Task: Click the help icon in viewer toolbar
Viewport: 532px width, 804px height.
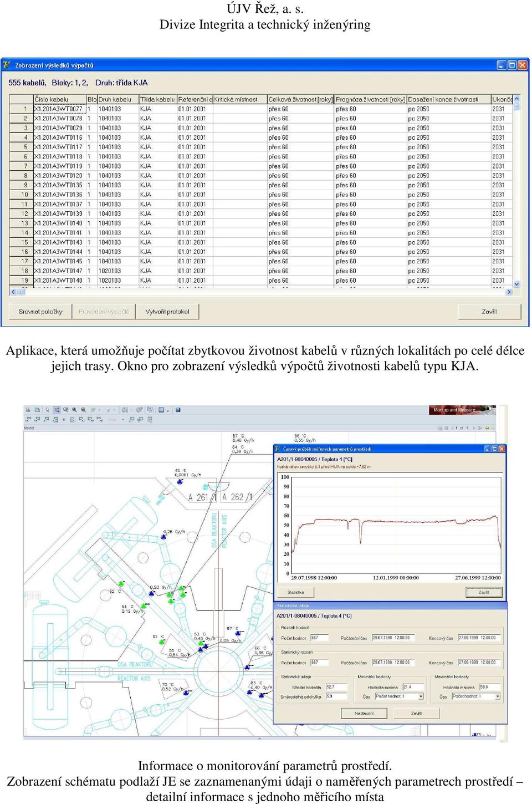Action: pyautogui.click(x=178, y=410)
